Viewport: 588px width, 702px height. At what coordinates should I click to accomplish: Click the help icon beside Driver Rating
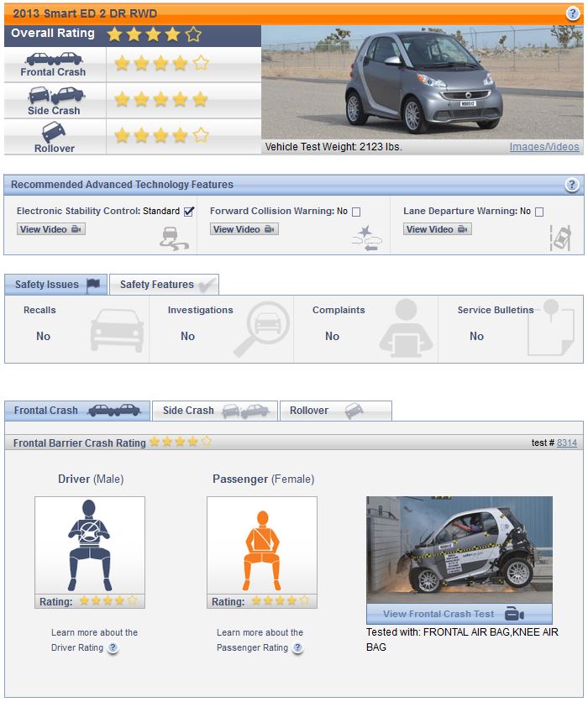coord(113,647)
